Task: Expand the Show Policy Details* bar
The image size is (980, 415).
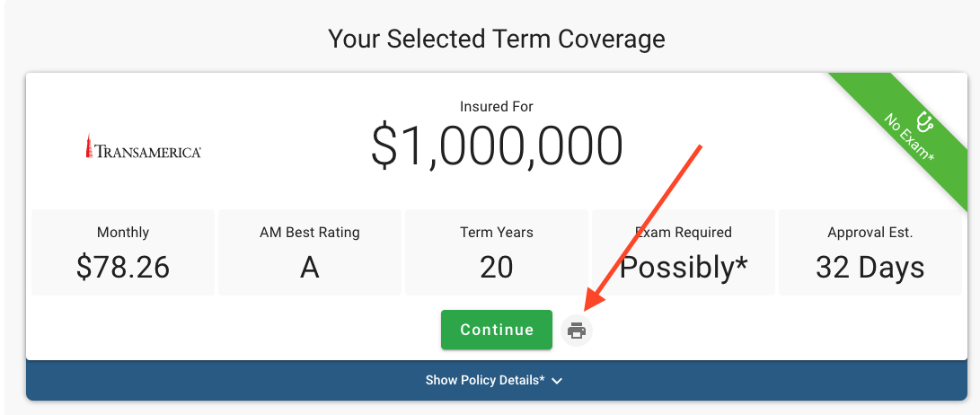Action: coord(485,380)
